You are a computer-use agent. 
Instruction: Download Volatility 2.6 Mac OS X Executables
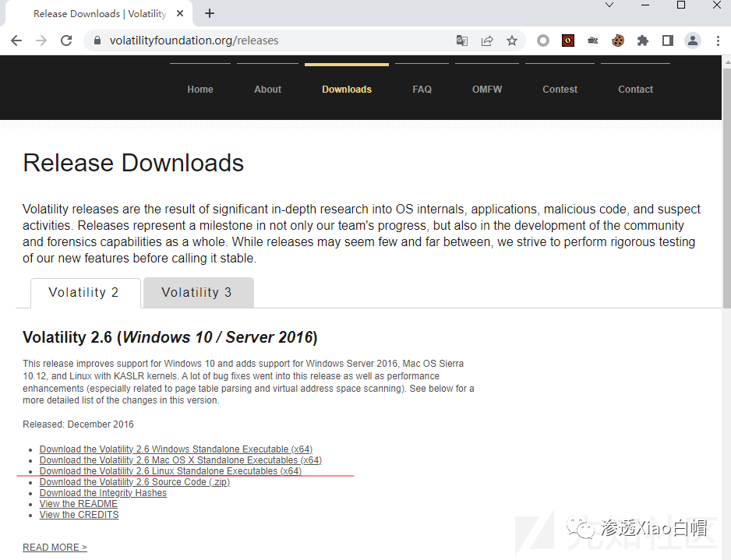point(181,460)
